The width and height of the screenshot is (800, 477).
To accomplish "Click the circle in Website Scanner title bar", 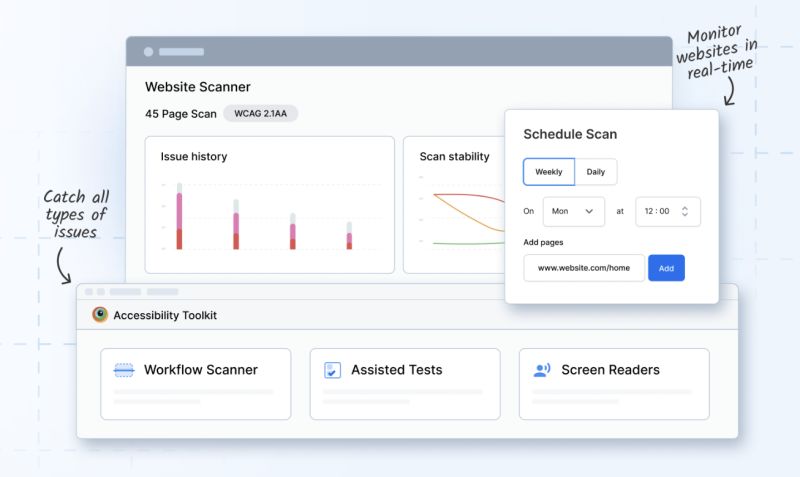I will pyautogui.click(x=148, y=52).
